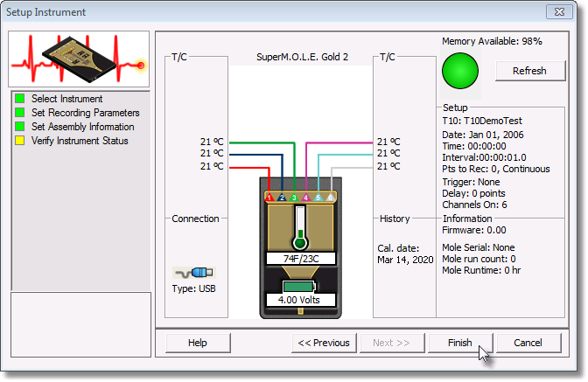Click 'Time: 00:00:00' entry
Screen dimensions: 588x382
tap(474, 146)
